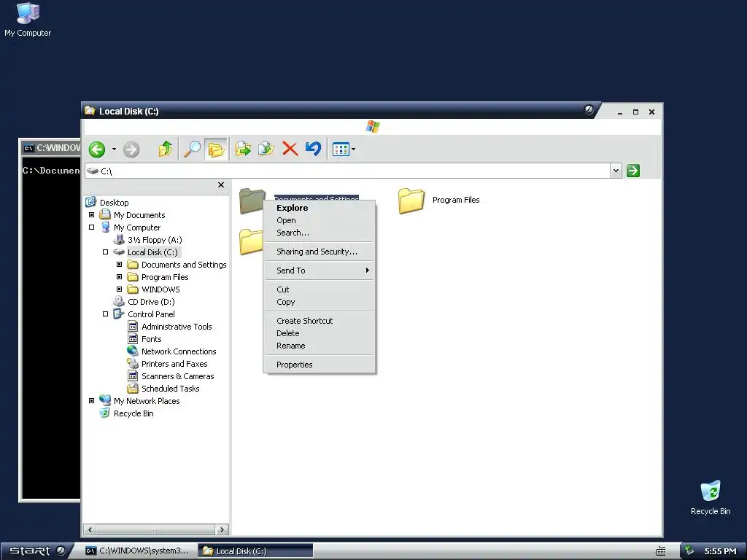Go back with the green Back arrow
Viewport: 747px width, 560px height.
(x=97, y=149)
